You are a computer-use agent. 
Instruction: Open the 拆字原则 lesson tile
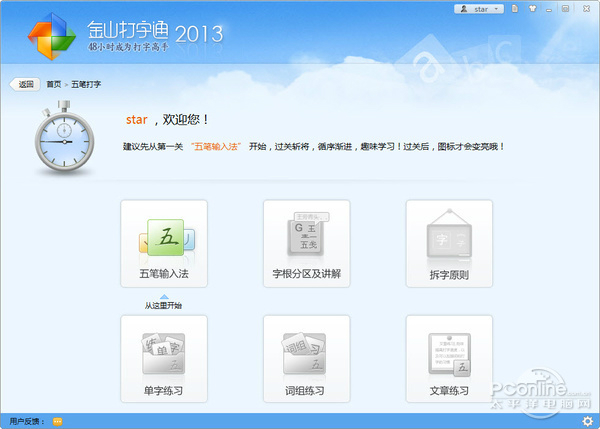pyautogui.click(x=449, y=243)
